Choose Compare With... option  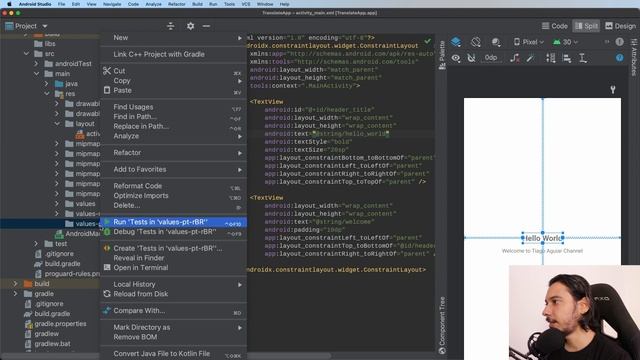pos(173,311)
